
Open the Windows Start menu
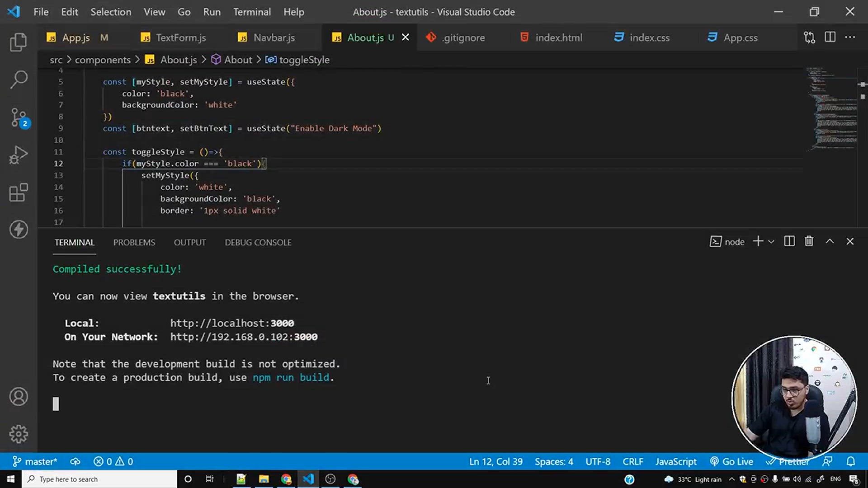(x=11, y=479)
